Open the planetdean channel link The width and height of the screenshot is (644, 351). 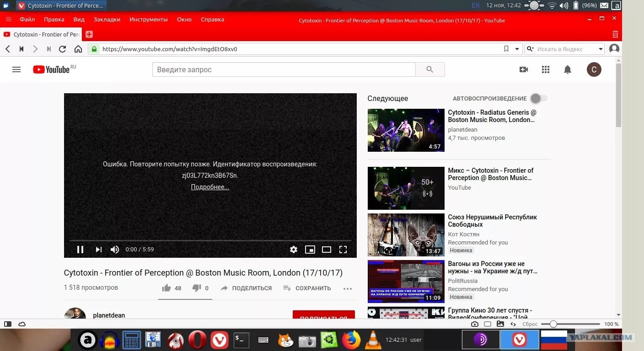(x=109, y=315)
